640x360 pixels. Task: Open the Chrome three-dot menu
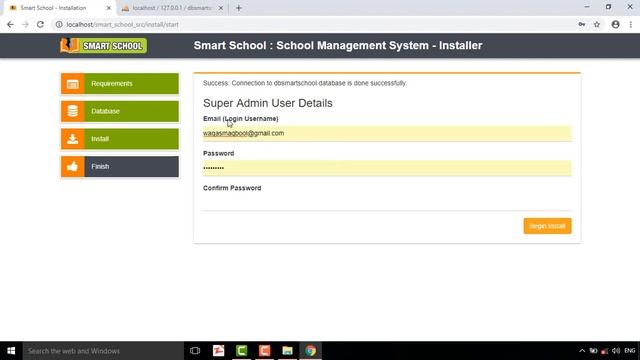pyautogui.click(x=631, y=24)
